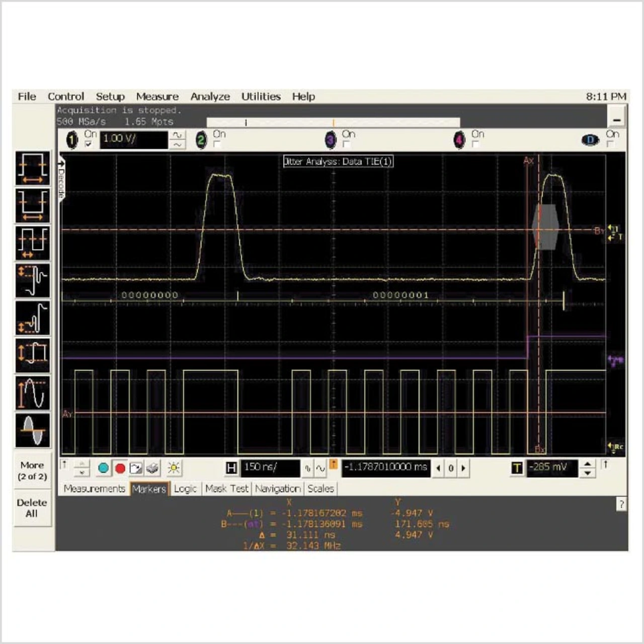Click the More (2 of 2) button

[33, 470]
